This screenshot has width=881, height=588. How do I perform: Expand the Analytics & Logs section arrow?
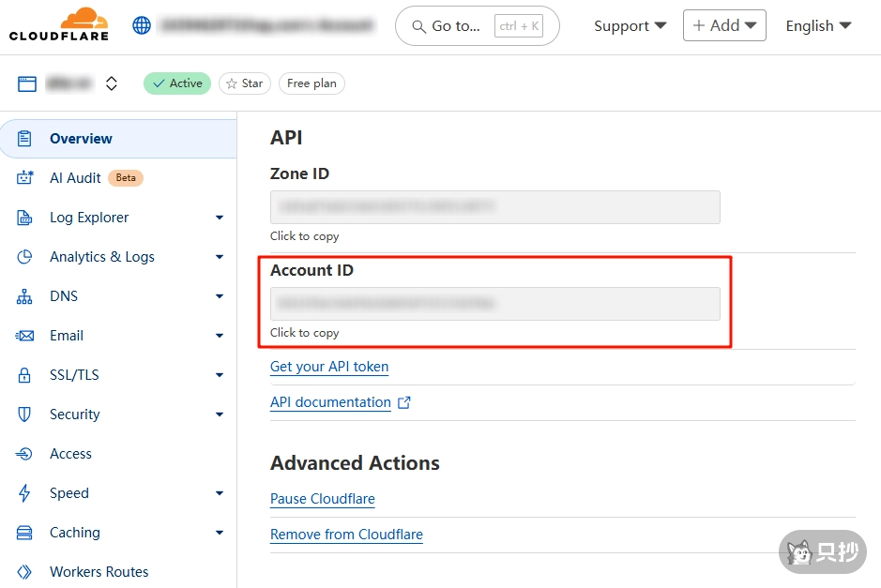[220, 257]
